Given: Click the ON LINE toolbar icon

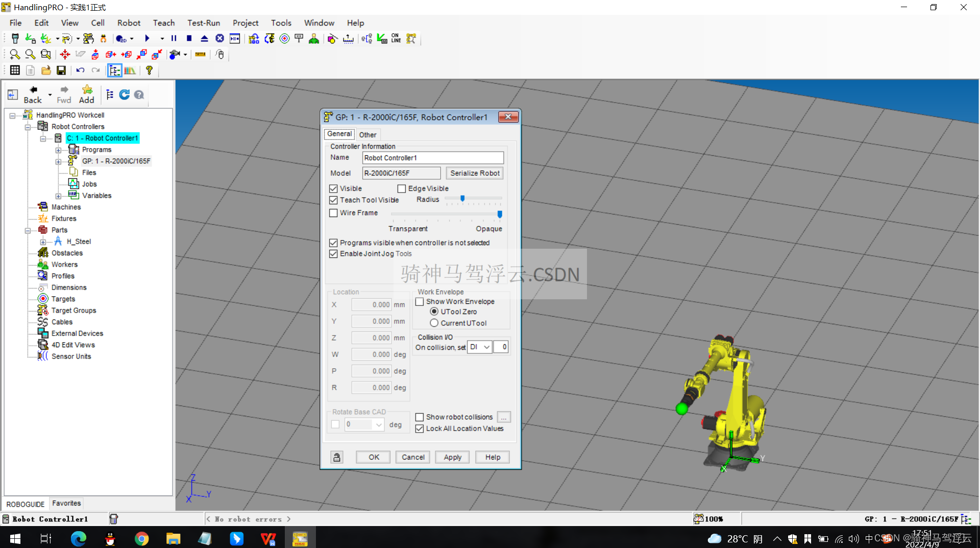Looking at the screenshot, I should pos(396,39).
